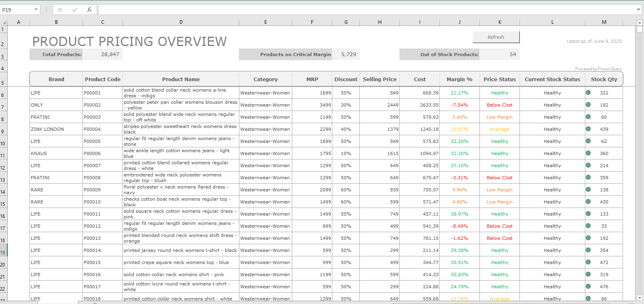Select discount cell 10%
This screenshot has width=644, height=304.
click(x=346, y=153)
